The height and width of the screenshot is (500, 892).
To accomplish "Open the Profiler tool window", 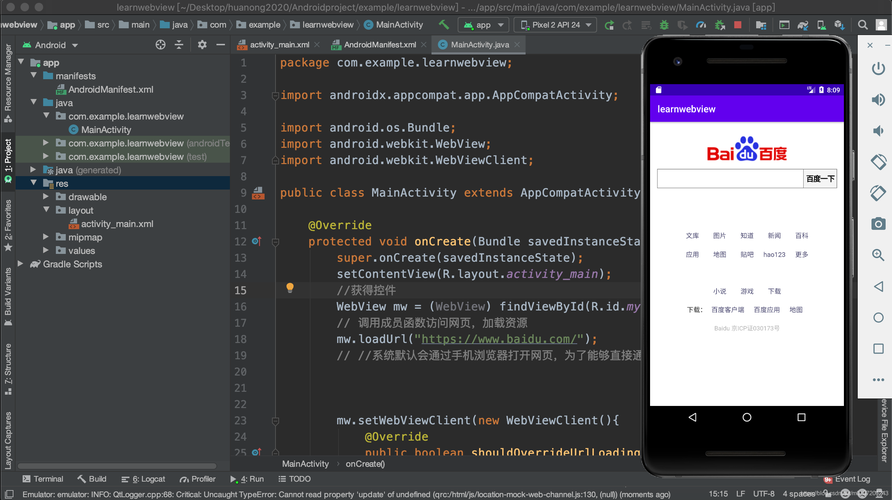I will click(x=197, y=479).
